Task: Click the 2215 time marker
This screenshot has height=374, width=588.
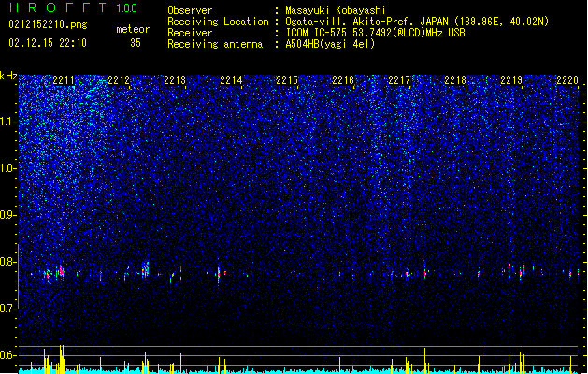Action: click(287, 80)
